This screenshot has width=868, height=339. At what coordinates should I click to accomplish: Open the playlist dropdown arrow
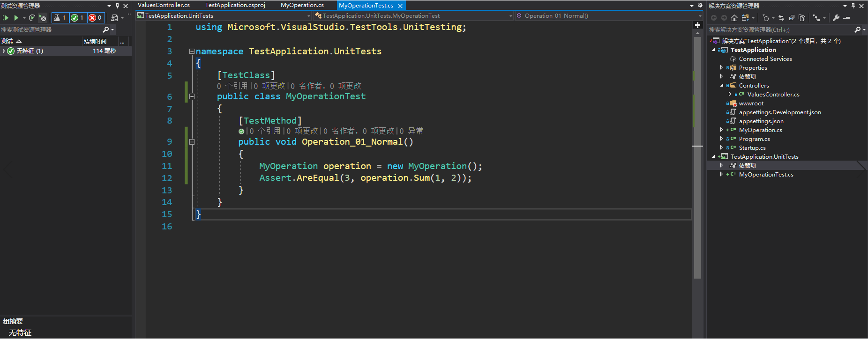coord(122,18)
